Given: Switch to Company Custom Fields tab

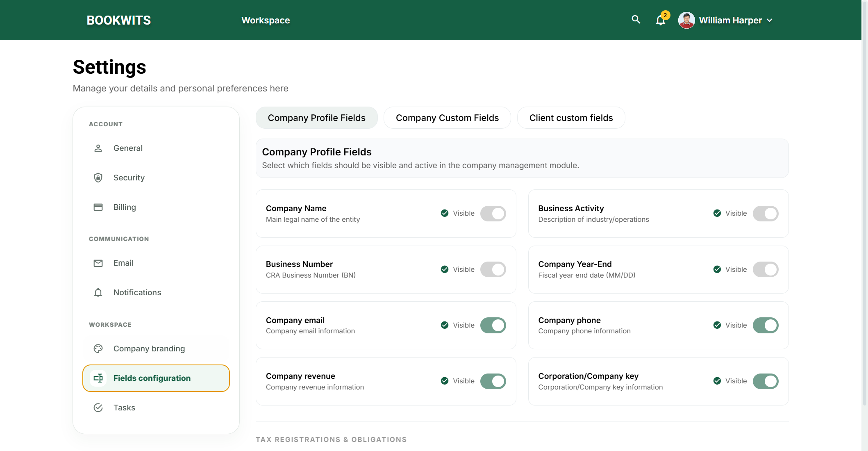Looking at the screenshot, I should point(447,118).
